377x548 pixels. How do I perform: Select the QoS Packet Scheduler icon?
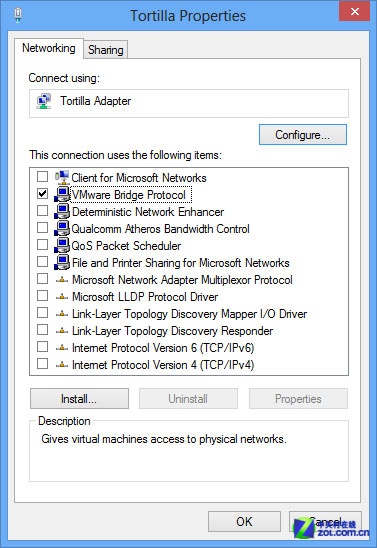tap(62, 245)
